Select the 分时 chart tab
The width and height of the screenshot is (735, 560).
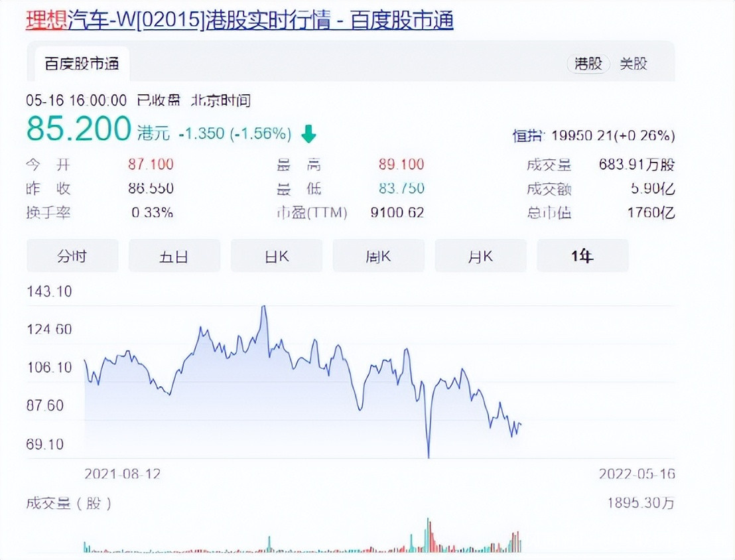[73, 255]
